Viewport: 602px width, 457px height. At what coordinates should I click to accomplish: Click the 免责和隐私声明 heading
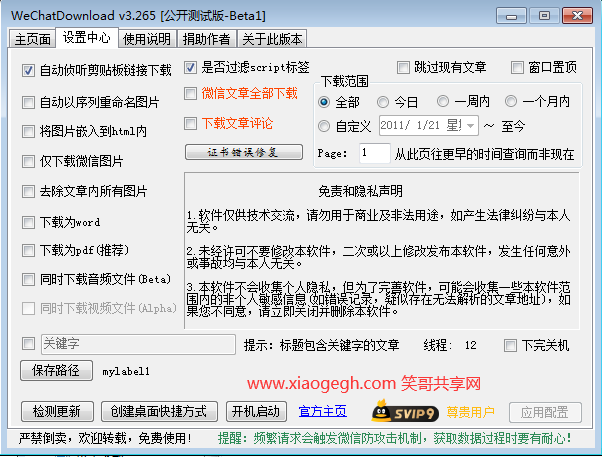[x=361, y=191]
